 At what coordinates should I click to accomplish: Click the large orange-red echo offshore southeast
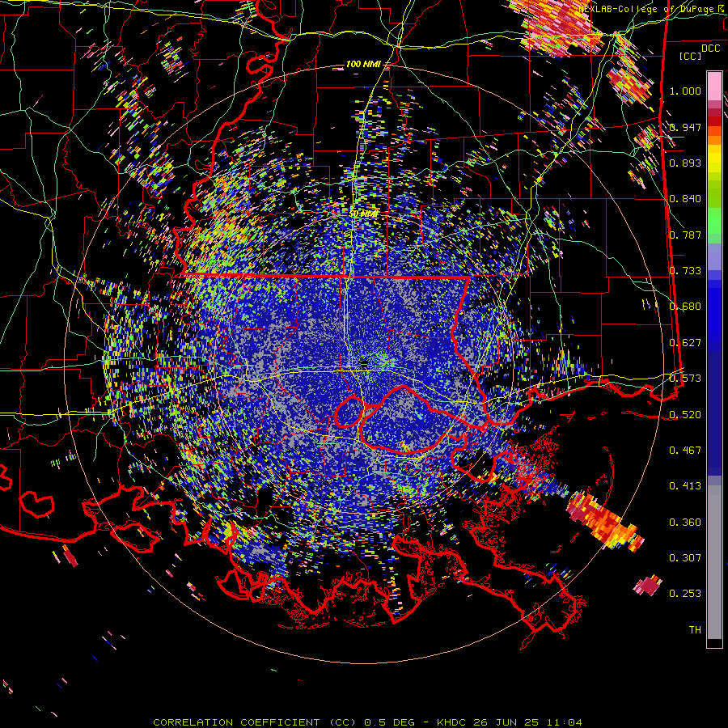603,520
